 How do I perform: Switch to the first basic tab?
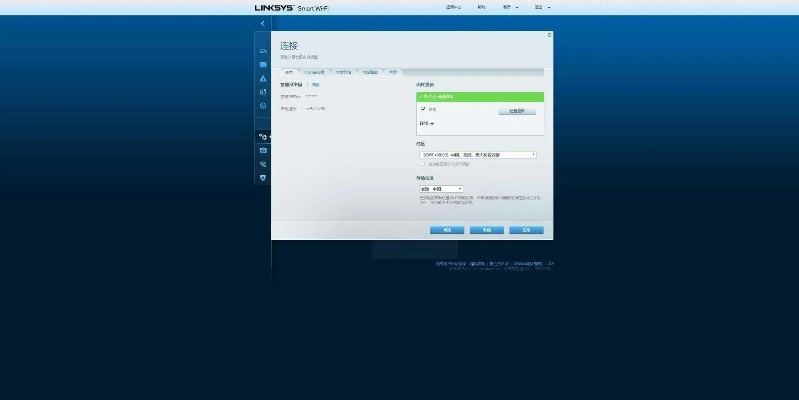click(x=288, y=72)
